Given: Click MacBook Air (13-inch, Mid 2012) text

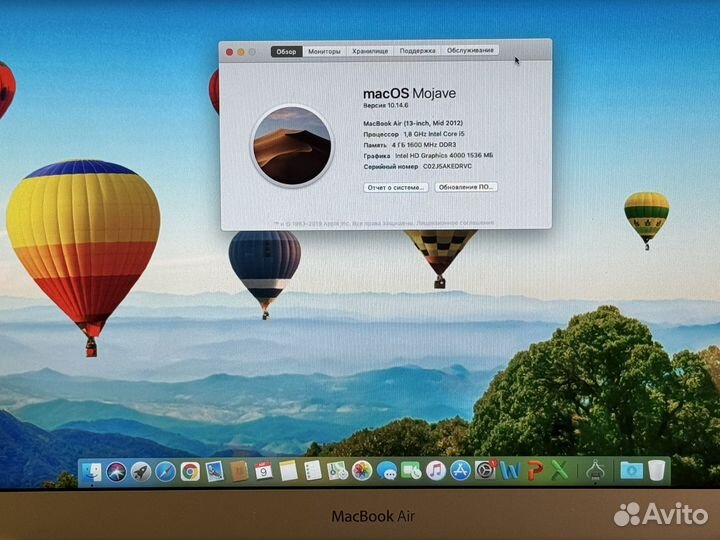Looking at the screenshot, I should (x=413, y=123).
